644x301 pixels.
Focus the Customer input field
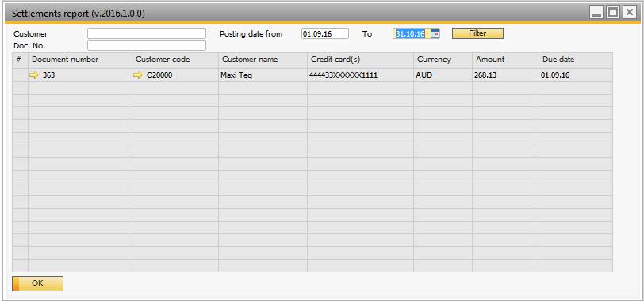[x=147, y=33]
